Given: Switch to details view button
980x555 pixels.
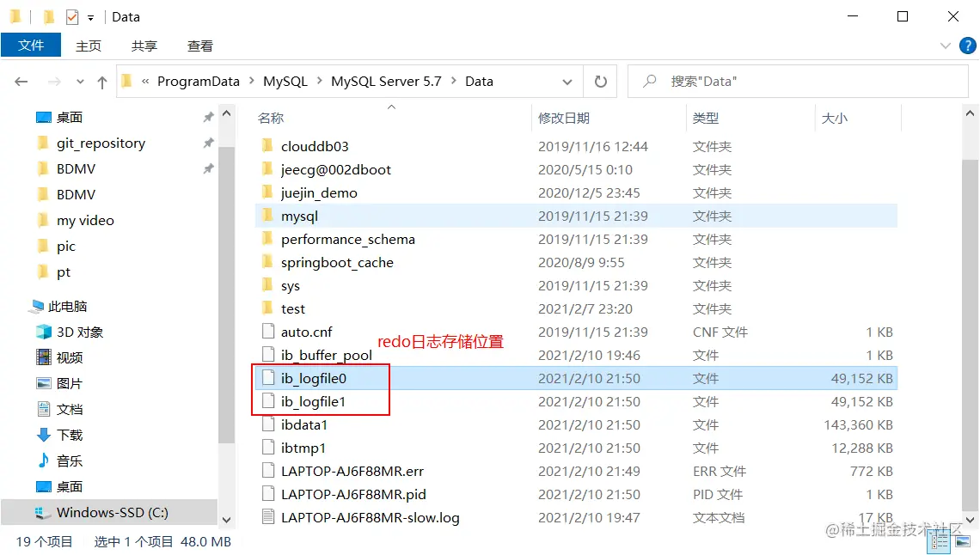Looking at the screenshot, I should click(x=940, y=541).
